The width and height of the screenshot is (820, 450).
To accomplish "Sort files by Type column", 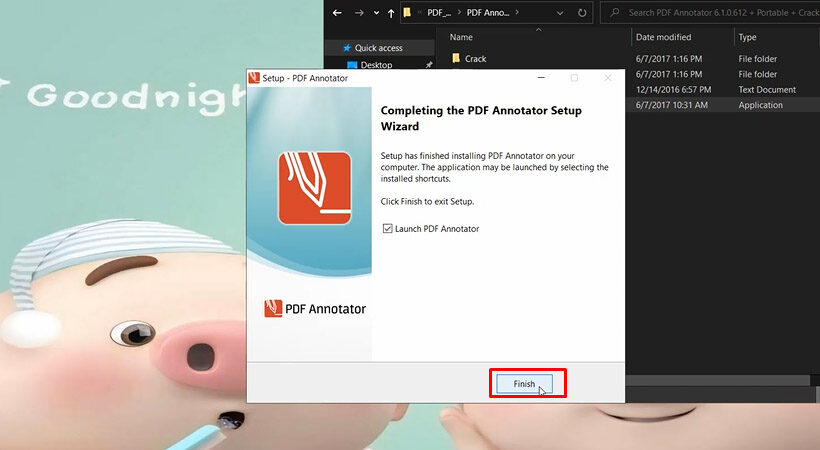I will coord(747,37).
